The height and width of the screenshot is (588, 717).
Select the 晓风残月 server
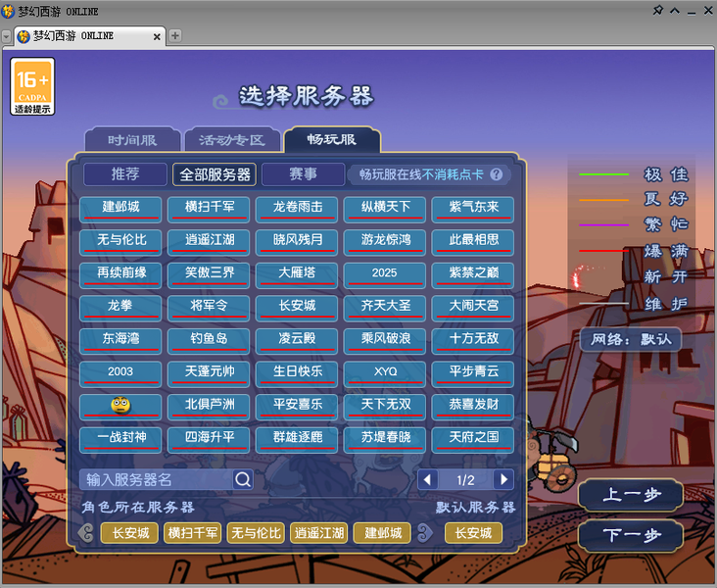click(x=297, y=242)
